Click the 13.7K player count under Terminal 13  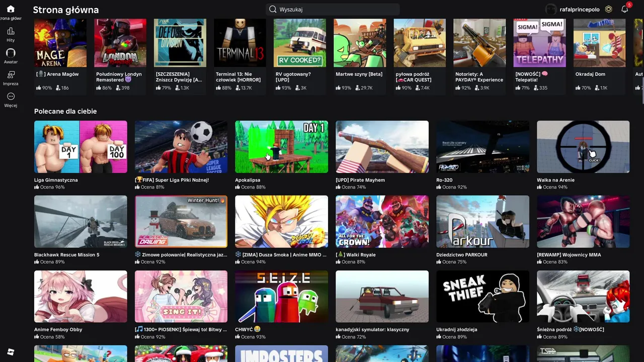tap(247, 88)
